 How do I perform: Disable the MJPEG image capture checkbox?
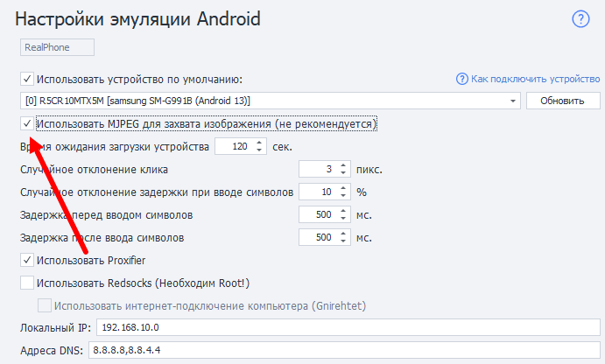(27, 124)
